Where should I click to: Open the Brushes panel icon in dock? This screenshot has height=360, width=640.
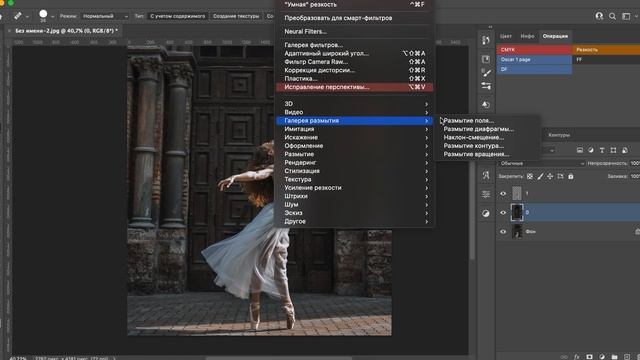click(486, 73)
